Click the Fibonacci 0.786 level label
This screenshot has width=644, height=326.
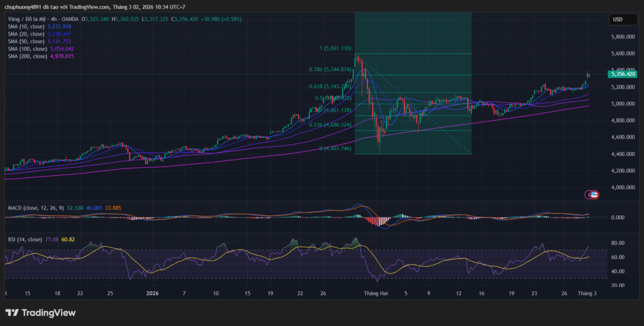pyautogui.click(x=331, y=70)
